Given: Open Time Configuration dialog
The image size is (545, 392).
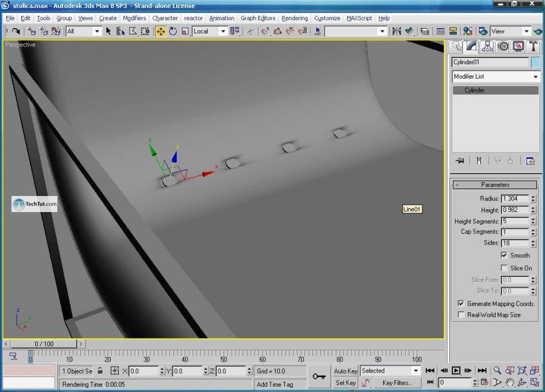Looking at the screenshot, I should (485, 382).
